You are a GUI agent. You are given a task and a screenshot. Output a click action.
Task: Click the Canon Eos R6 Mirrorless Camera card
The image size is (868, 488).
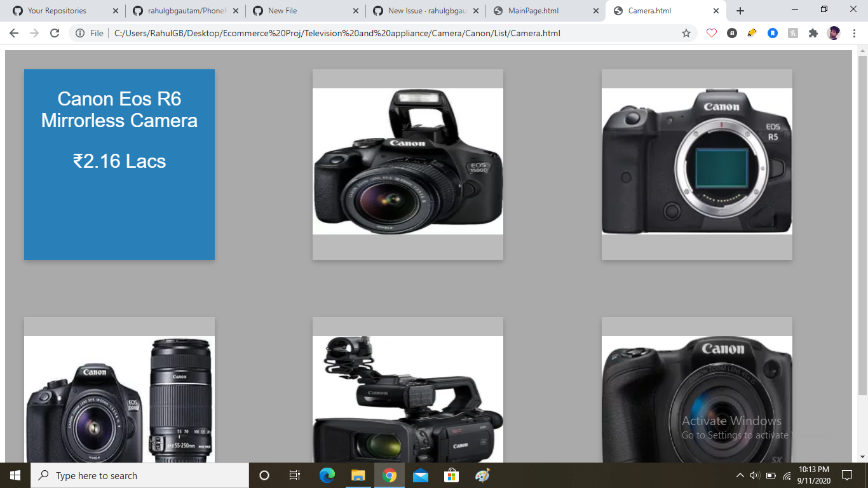[x=119, y=165]
